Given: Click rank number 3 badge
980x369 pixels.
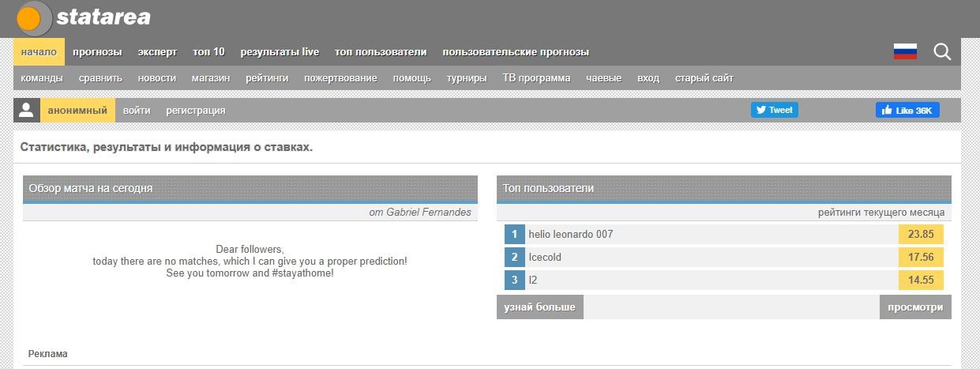Looking at the screenshot, I should click(514, 280).
